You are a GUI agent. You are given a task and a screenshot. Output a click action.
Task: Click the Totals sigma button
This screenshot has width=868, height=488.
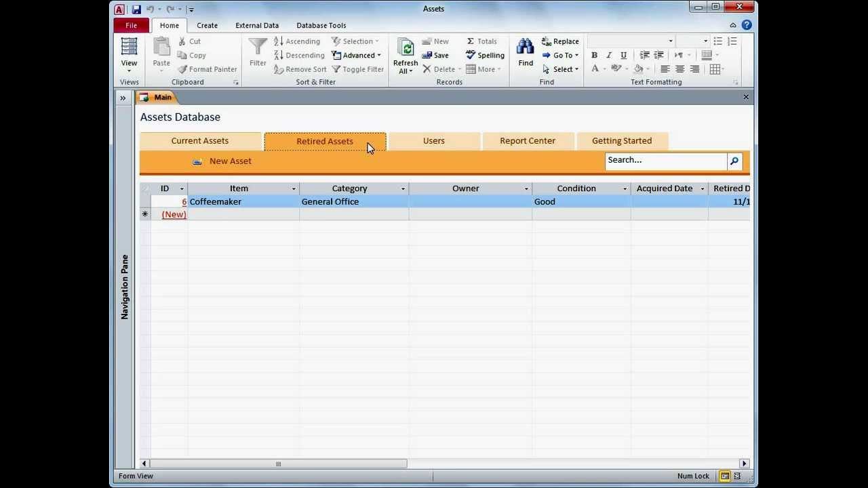coord(481,41)
